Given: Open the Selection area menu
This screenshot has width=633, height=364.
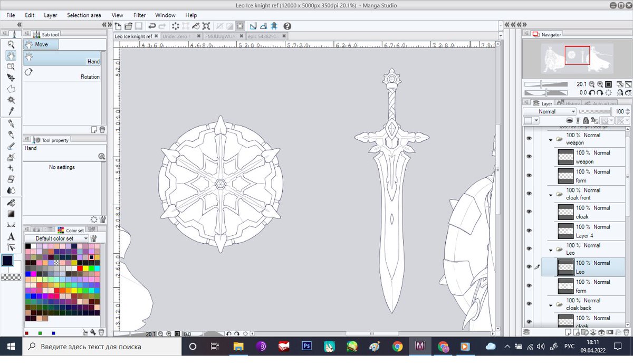Looking at the screenshot, I should click(84, 15).
